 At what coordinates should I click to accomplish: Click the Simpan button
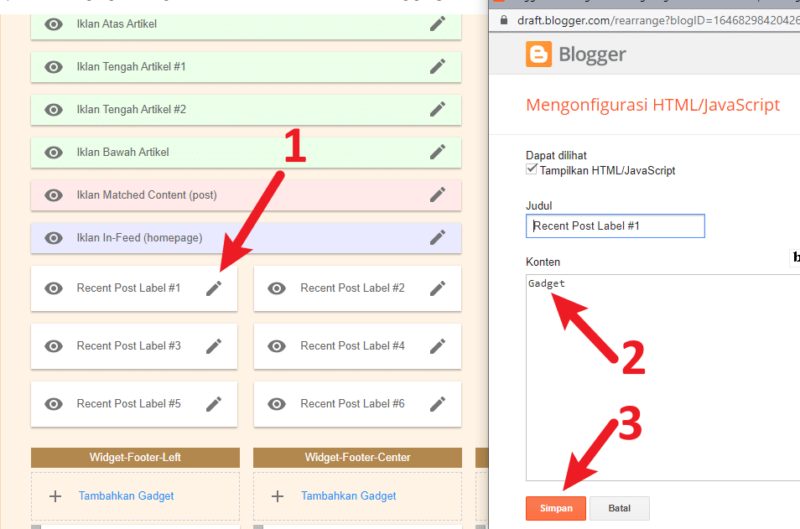(x=555, y=508)
